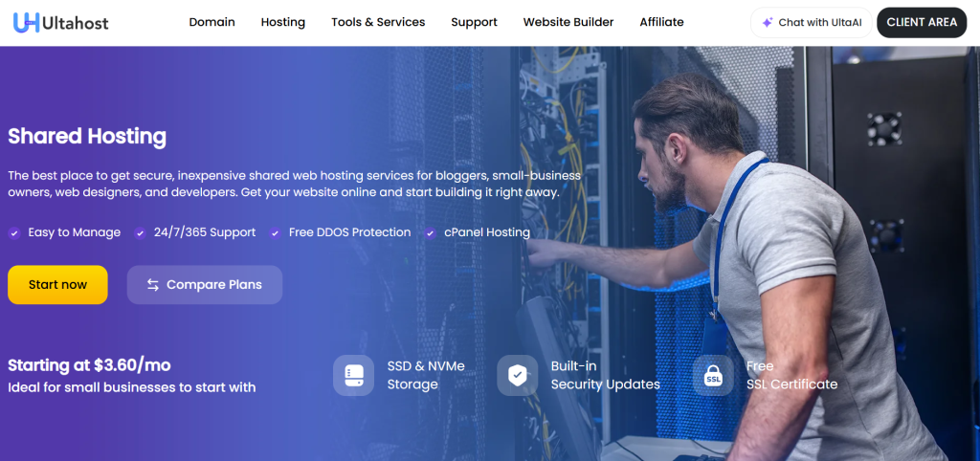The width and height of the screenshot is (980, 461).
Task: Click the Built-in Security Updates label
Action: pos(605,376)
